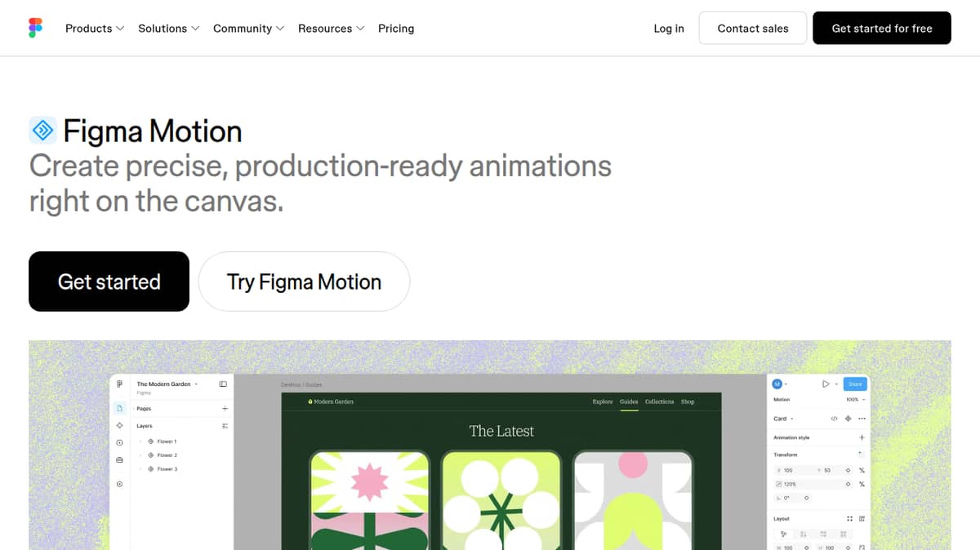Open dropdown arrow beside play button
Image resolution: width=980 pixels, height=550 pixels.
tap(836, 384)
